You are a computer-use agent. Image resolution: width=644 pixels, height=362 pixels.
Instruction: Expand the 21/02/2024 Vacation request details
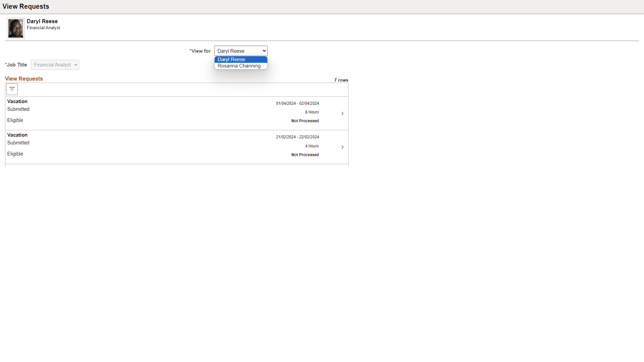click(x=342, y=147)
